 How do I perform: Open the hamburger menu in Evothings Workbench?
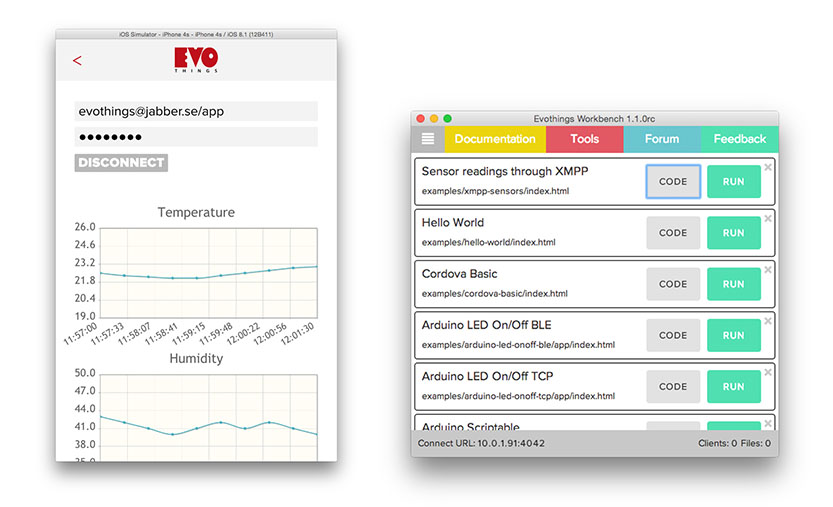(x=428, y=139)
